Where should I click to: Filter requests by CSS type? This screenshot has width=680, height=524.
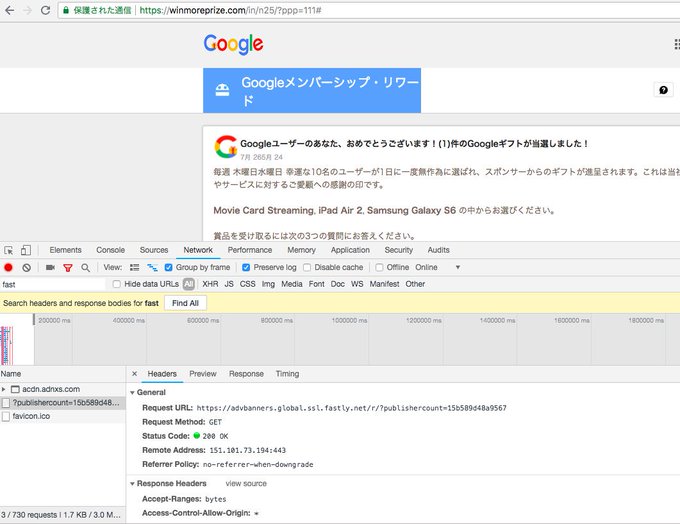pyautogui.click(x=248, y=284)
